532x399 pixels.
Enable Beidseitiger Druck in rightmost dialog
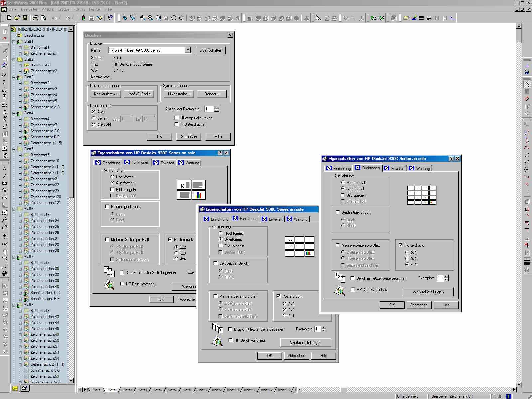[x=338, y=212]
